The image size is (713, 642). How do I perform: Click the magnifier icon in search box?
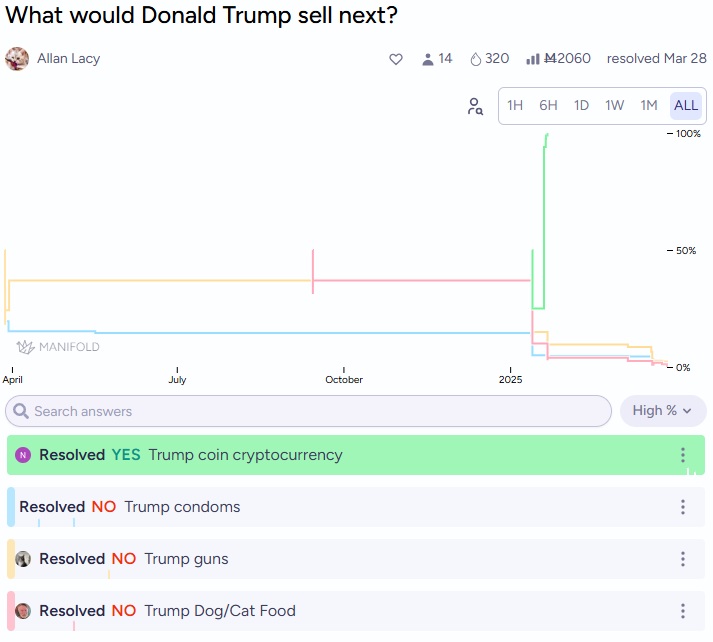pyautogui.click(x=21, y=411)
